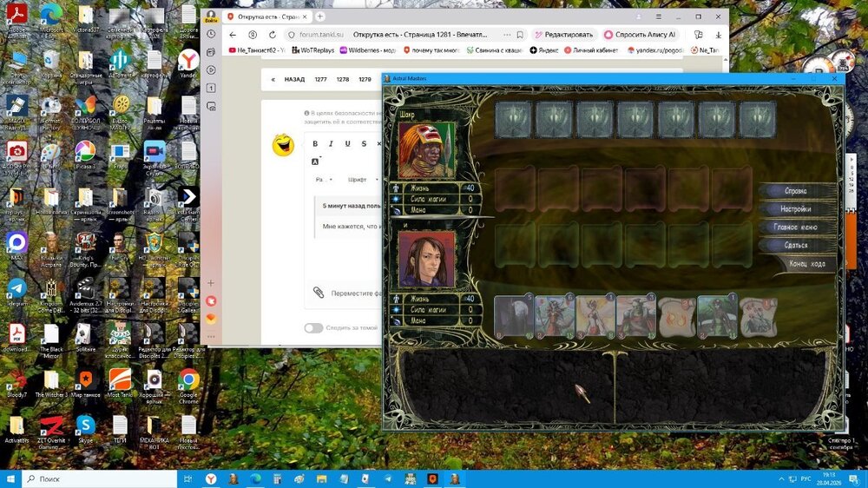Open Личный кабинет bookmark
Image resolution: width=868 pixels, height=488 pixels.
coord(590,49)
